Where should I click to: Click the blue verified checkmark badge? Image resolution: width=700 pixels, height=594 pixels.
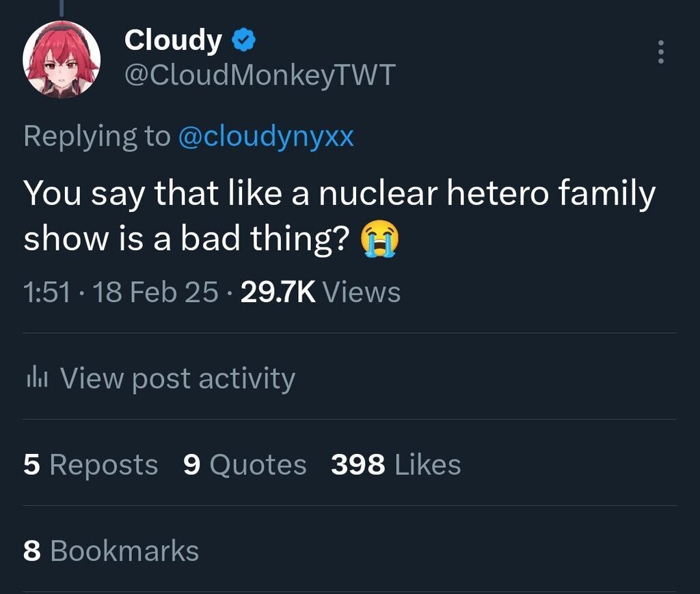click(244, 41)
